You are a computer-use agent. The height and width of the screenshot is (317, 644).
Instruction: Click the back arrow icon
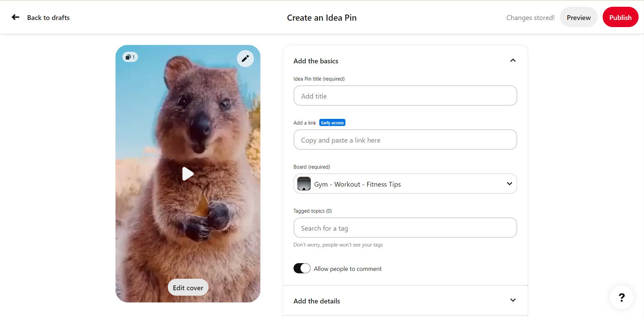point(15,17)
